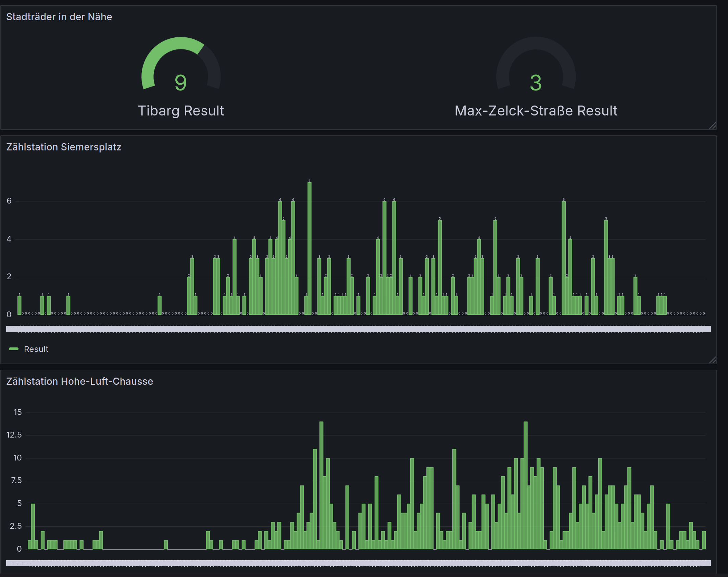Click the y-axis label 6 in Siemersplatz chart

[9, 201]
